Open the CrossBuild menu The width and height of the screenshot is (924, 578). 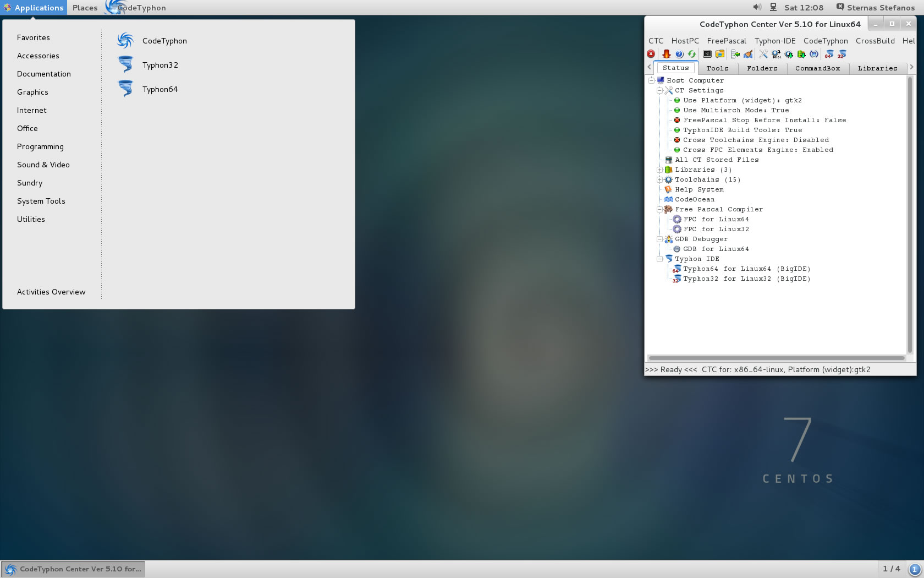tap(875, 41)
